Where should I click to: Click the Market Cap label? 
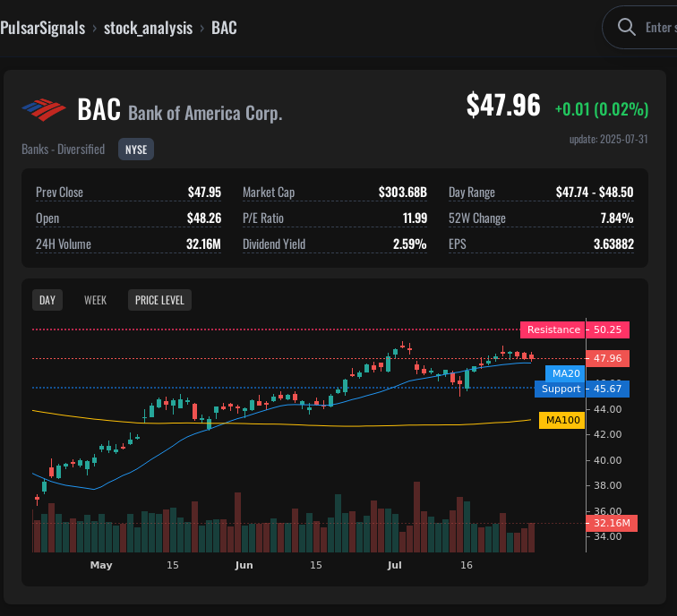click(269, 192)
